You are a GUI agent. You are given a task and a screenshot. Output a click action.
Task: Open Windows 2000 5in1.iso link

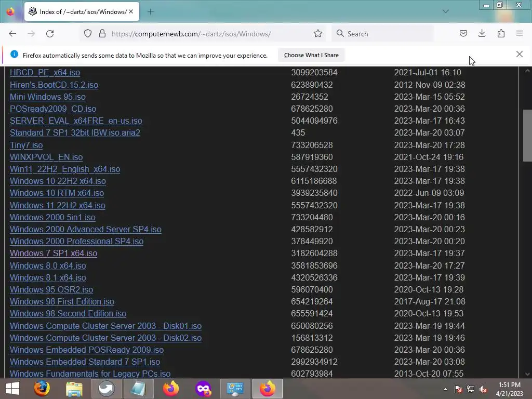(52, 217)
